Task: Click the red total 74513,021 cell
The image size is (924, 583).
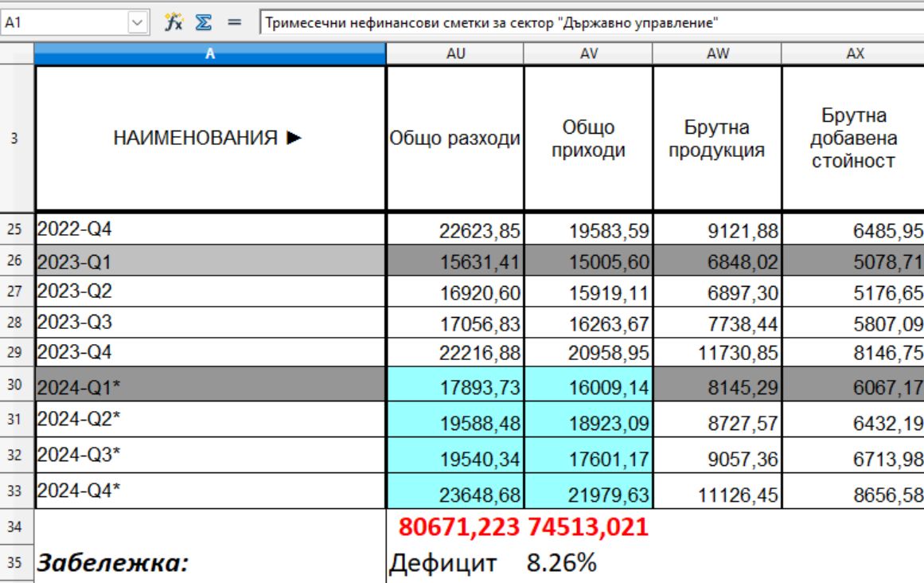Action: pyautogui.click(x=588, y=526)
